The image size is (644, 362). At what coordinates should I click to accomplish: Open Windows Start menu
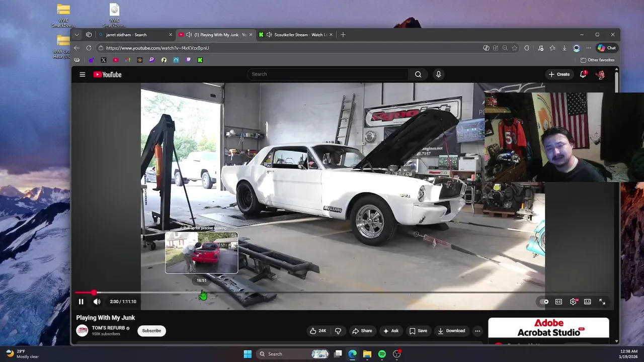tap(248, 354)
